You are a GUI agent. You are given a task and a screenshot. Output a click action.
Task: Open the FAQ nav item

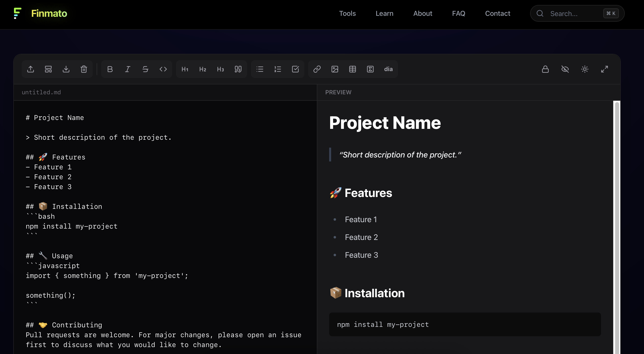click(459, 14)
